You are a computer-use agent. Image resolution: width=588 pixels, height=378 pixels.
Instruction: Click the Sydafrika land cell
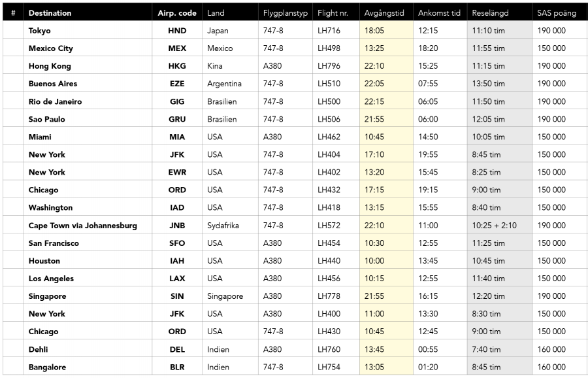click(223, 226)
